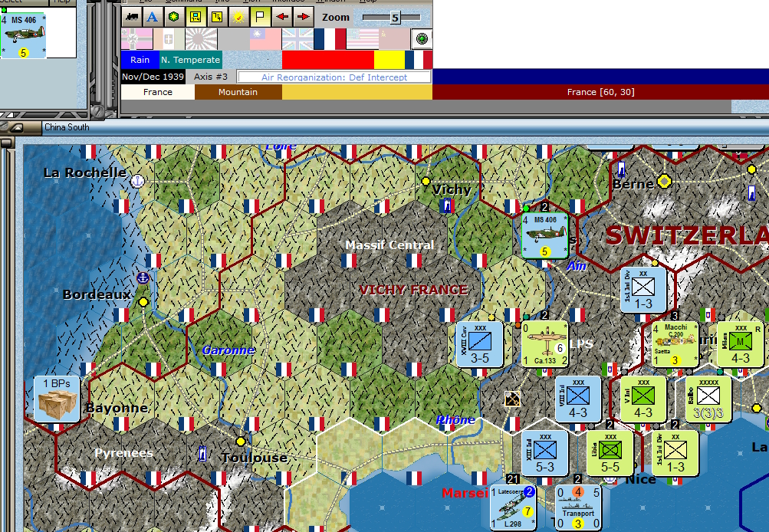Screen dimensions: 769x532
Task: Select the Japanese rising sun flag
Action: (x=201, y=39)
